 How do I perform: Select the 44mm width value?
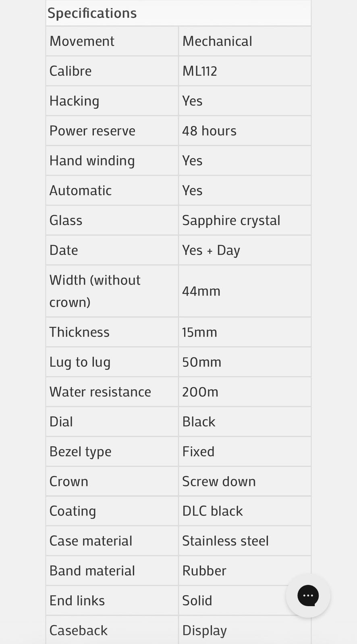pyautogui.click(x=201, y=291)
